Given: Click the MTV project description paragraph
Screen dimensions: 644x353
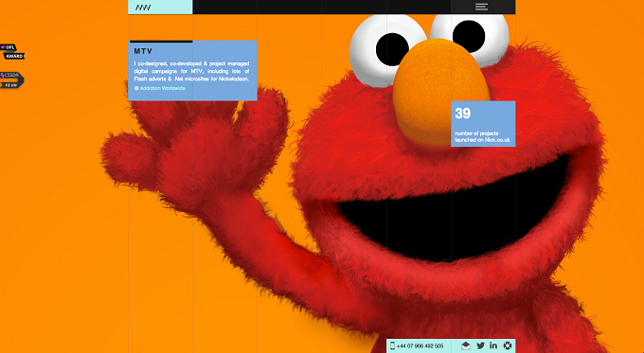Looking at the screenshot, I should [x=191, y=71].
